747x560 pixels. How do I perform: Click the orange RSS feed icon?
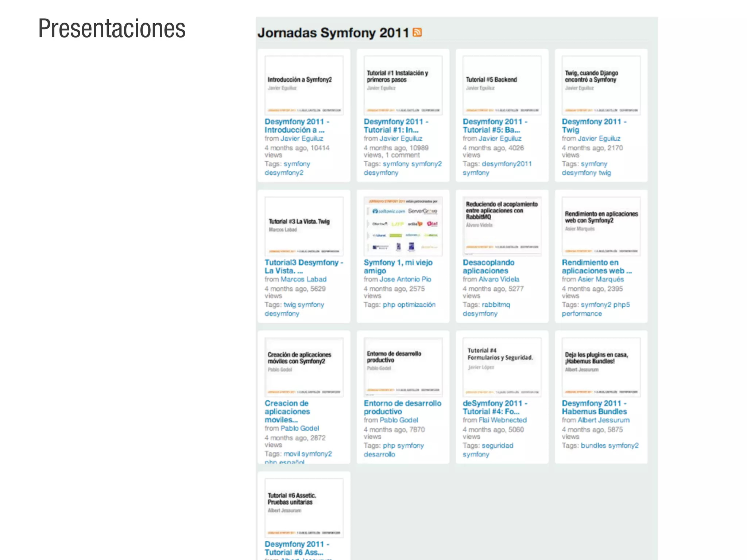click(417, 32)
